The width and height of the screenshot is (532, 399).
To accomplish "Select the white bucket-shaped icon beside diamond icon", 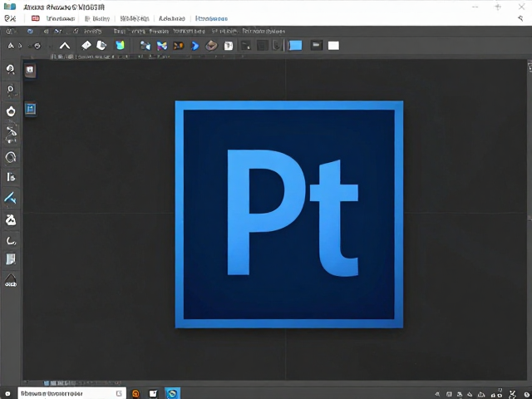I will click(x=101, y=45).
